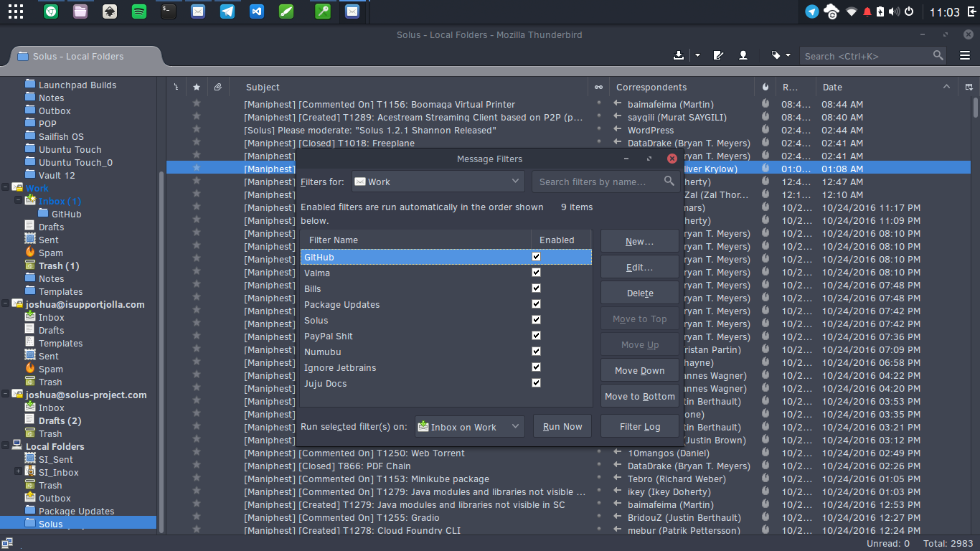Viewport: 980px width, 551px height.
Task: Click the folder pane vertical scrollbar
Action: pos(161,352)
